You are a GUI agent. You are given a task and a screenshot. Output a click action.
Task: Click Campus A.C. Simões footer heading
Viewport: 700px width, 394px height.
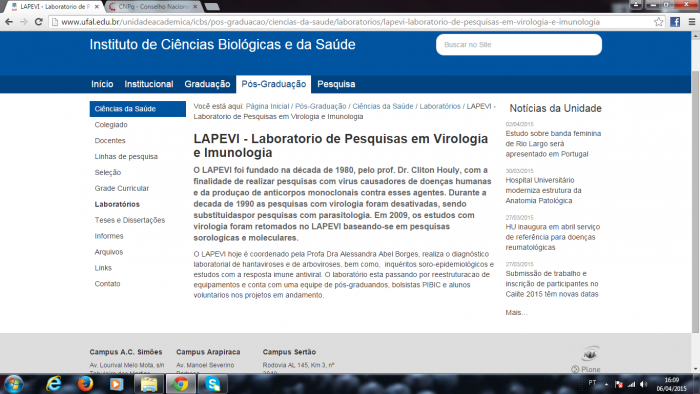(x=126, y=352)
